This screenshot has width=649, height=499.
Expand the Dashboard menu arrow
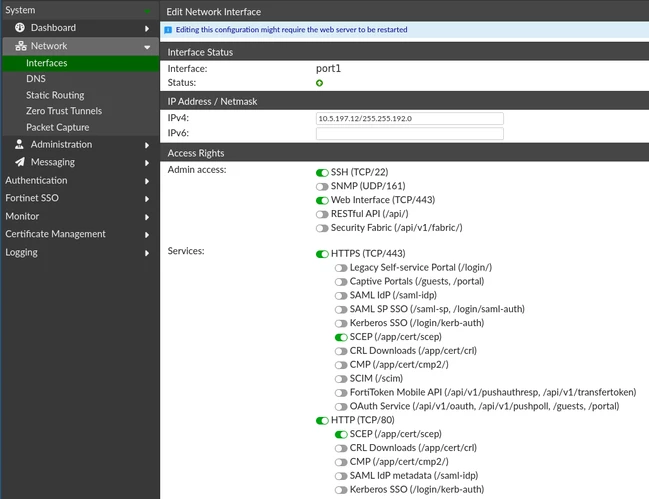147,29
